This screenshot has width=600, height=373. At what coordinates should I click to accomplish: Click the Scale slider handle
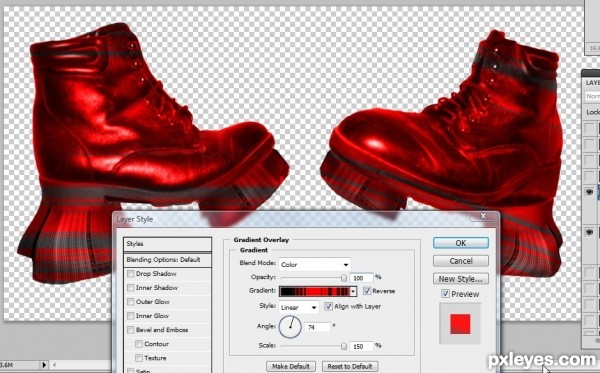coord(344,346)
